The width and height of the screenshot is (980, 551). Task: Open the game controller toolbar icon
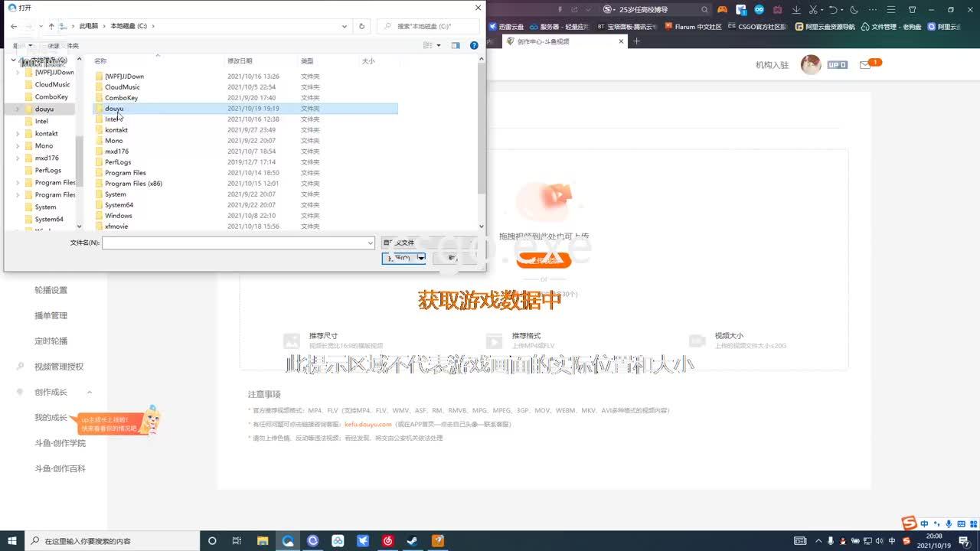click(x=722, y=10)
